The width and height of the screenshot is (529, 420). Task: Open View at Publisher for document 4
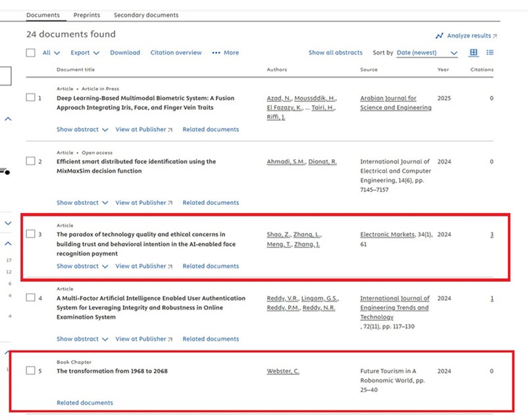pos(143,339)
